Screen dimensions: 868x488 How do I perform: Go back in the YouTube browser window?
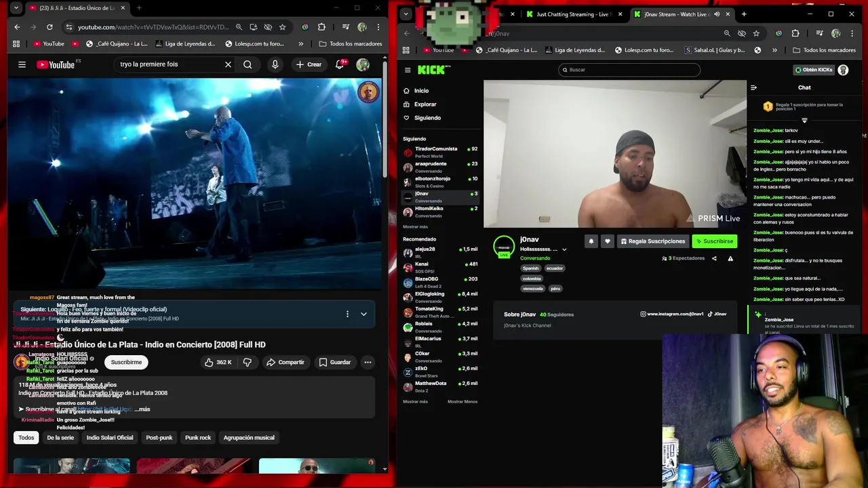17,27
